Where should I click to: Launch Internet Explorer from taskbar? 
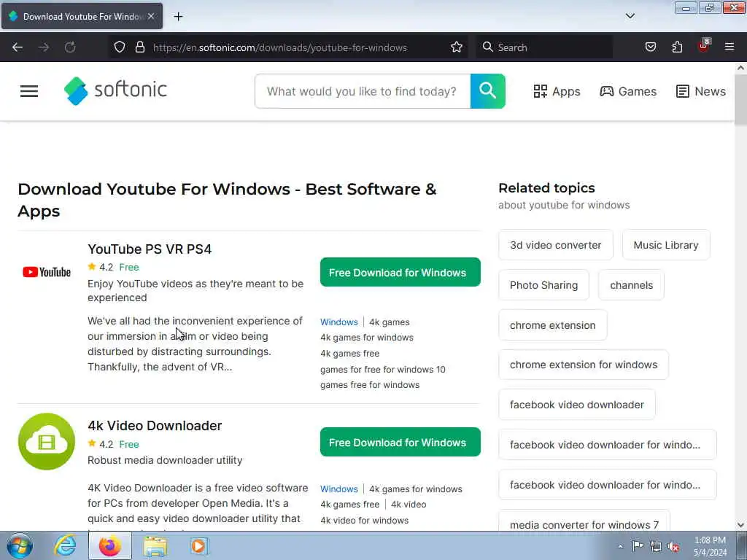coord(65,545)
